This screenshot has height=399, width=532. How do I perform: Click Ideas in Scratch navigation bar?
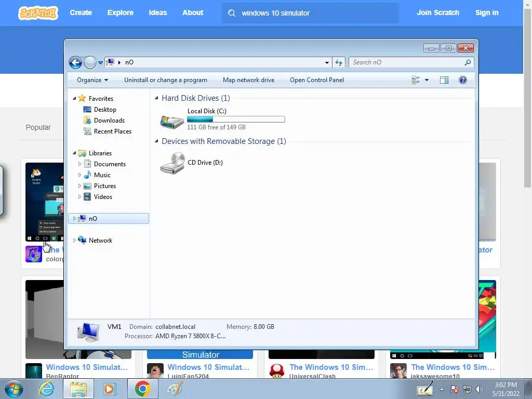click(x=158, y=12)
